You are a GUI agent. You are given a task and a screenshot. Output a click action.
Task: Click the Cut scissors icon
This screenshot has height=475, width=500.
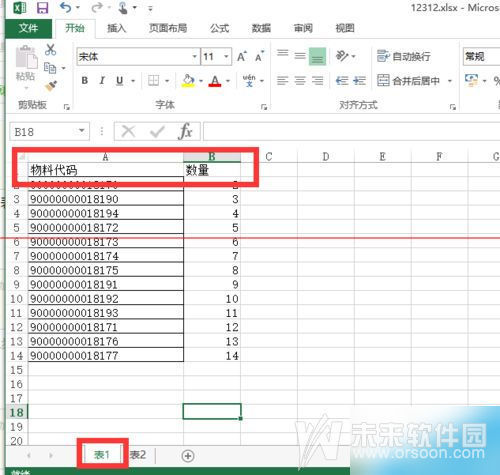tap(50, 50)
